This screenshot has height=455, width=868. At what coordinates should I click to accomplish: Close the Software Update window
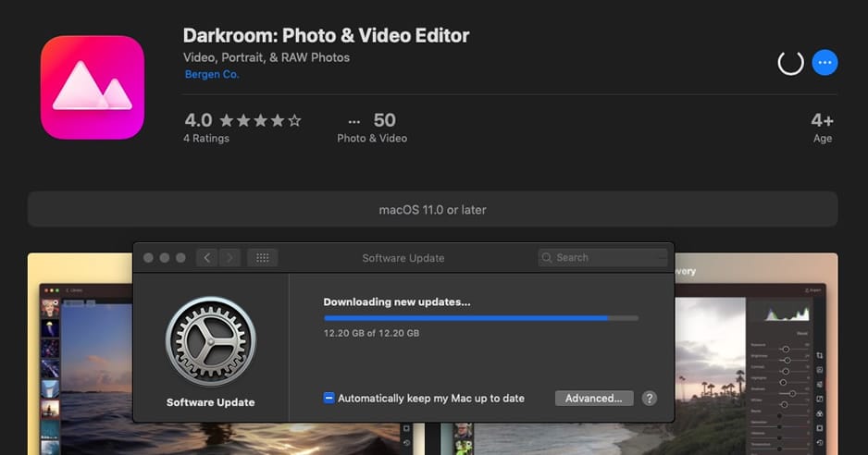tap(148, 258)
